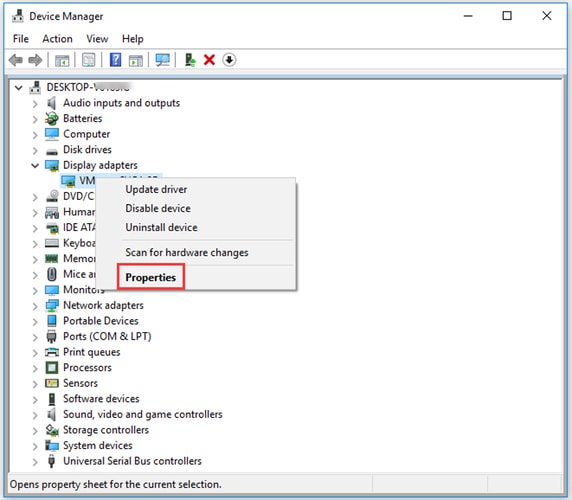The image size is (572, 500).
Task: Select the Software devices label
Action: pos(101,399)
